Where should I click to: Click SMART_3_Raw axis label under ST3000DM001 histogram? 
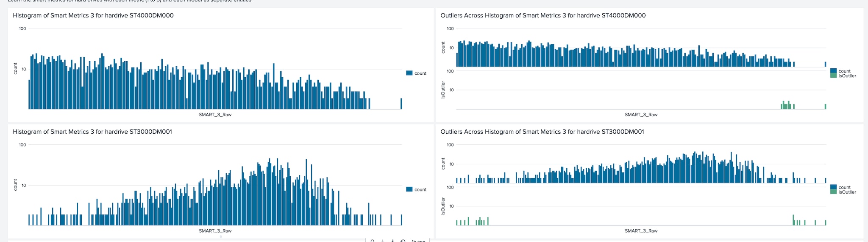point(215,231)
